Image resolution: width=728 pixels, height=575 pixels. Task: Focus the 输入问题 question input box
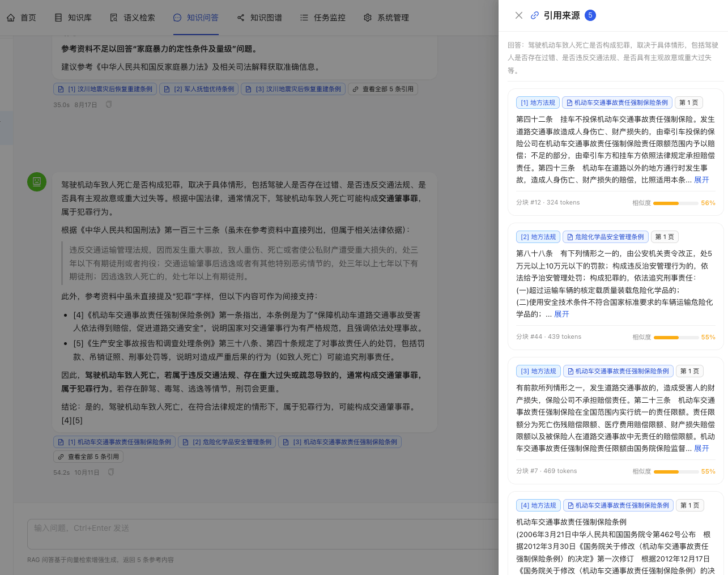(263, 534)
